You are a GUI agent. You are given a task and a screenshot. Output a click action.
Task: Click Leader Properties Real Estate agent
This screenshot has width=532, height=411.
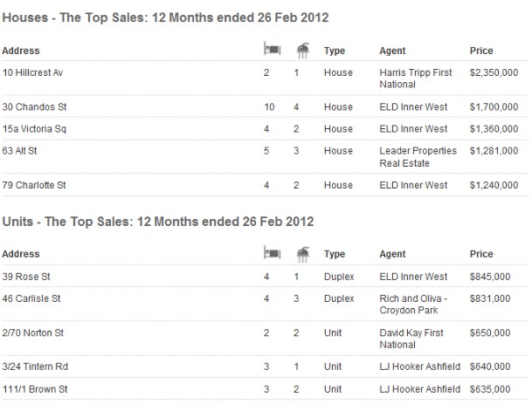418,157
